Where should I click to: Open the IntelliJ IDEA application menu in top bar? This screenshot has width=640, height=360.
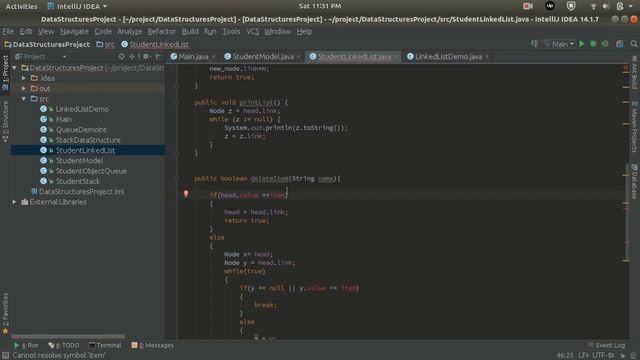77,6
